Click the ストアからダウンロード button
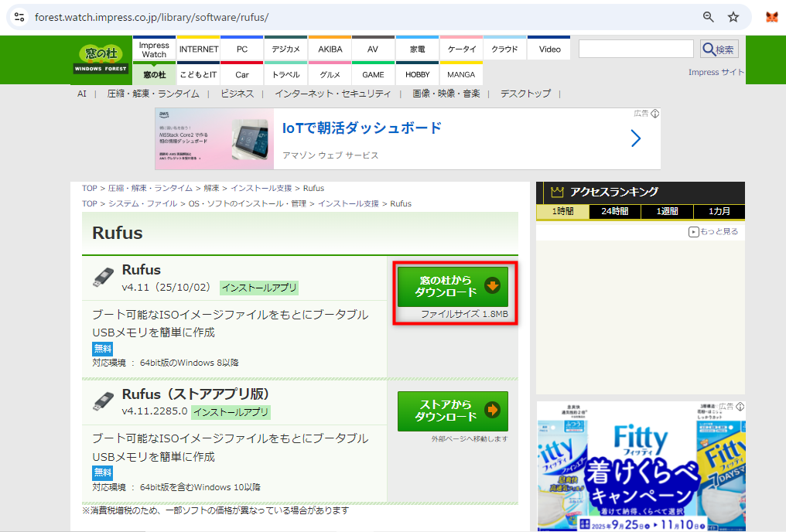786x532 pixels. (453, 411)
